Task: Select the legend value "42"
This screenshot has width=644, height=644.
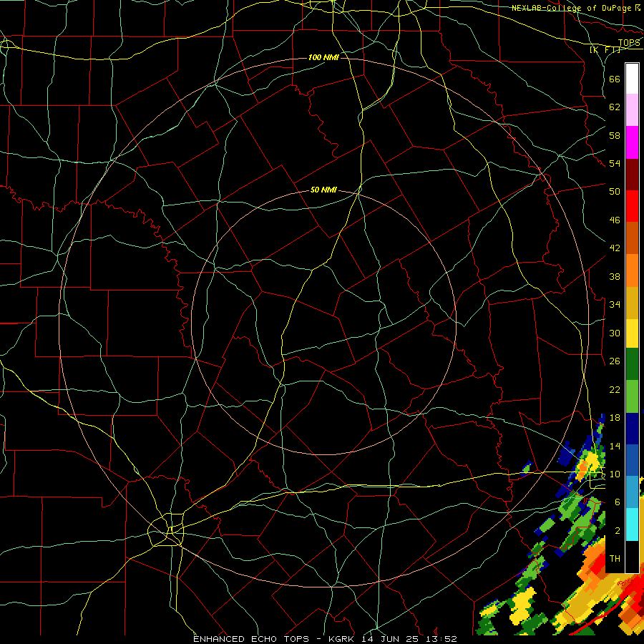Action: point(615,248)
